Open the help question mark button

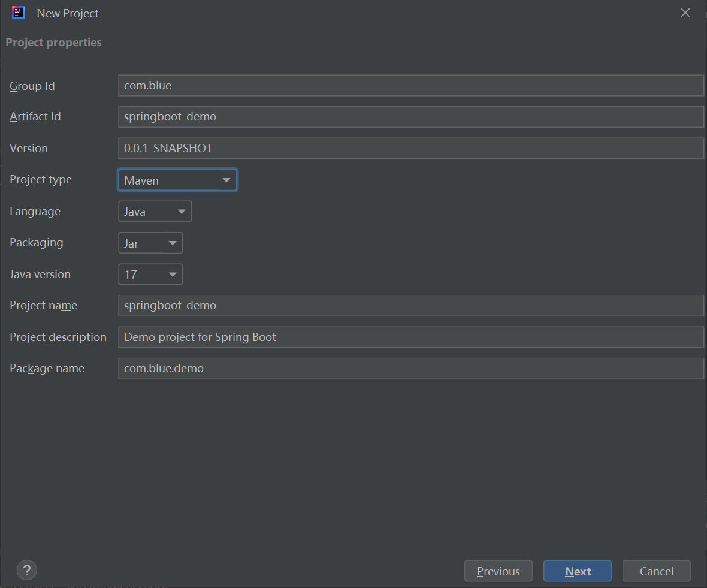click(x=27, y=571)
